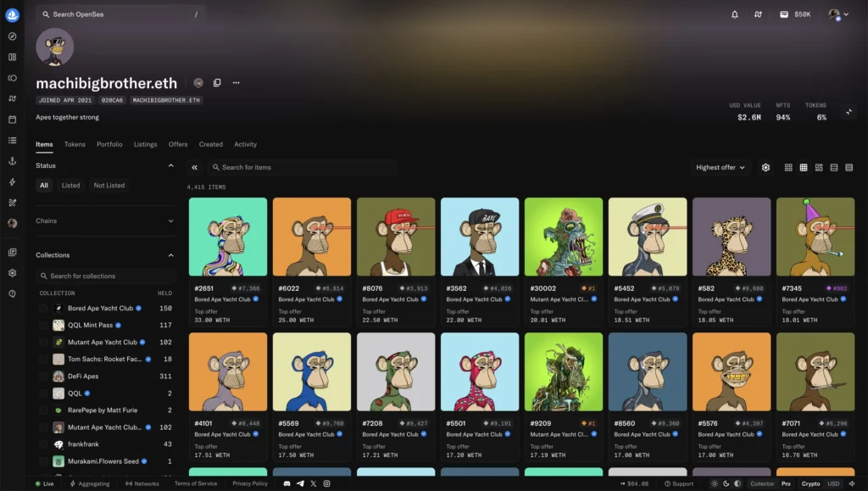Switch to the Activity tab
Image resolution: width=868 pixels, height=491 pixels.
245,144
